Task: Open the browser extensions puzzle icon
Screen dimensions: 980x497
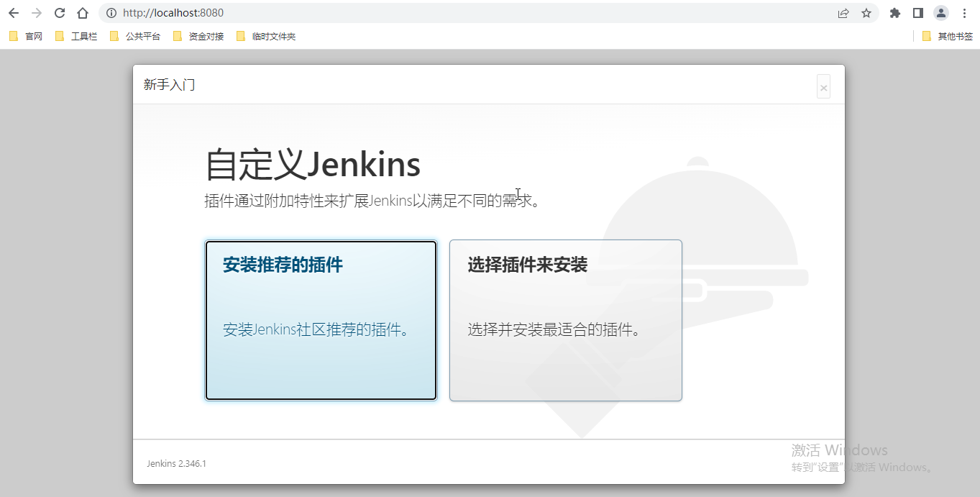Action: click(894, 12)
